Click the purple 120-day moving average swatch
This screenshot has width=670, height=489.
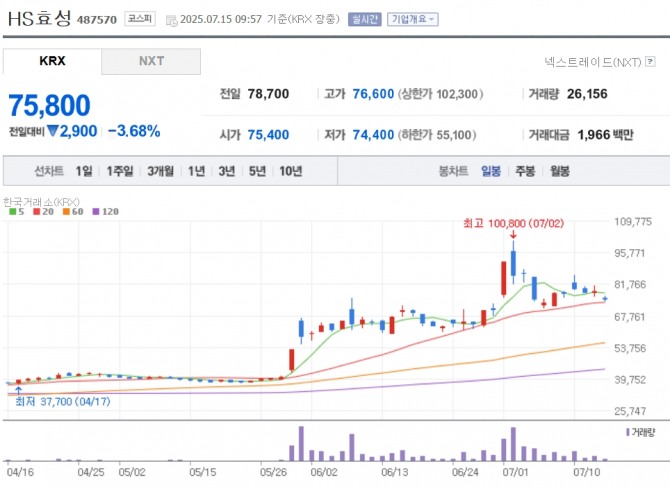tap(96, 212)
